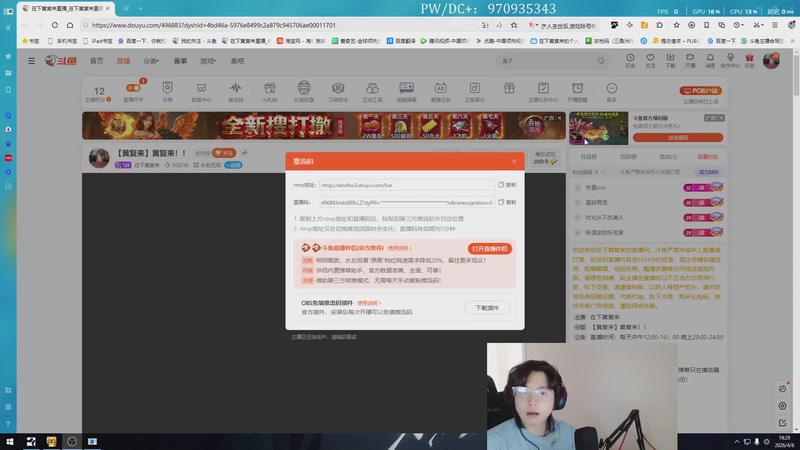Copy the rtmp地址 with 复制
Screen dimensions: 800x450
pyautogui.click(x=507, y=185)
